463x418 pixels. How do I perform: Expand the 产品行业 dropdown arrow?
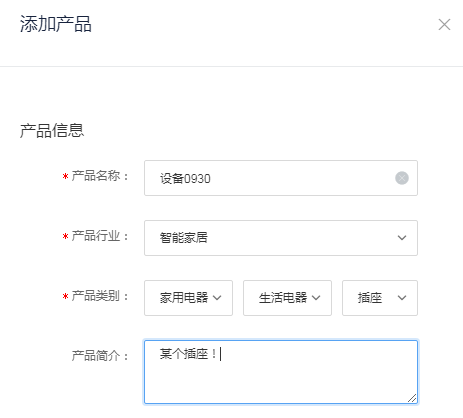[402, 238]
